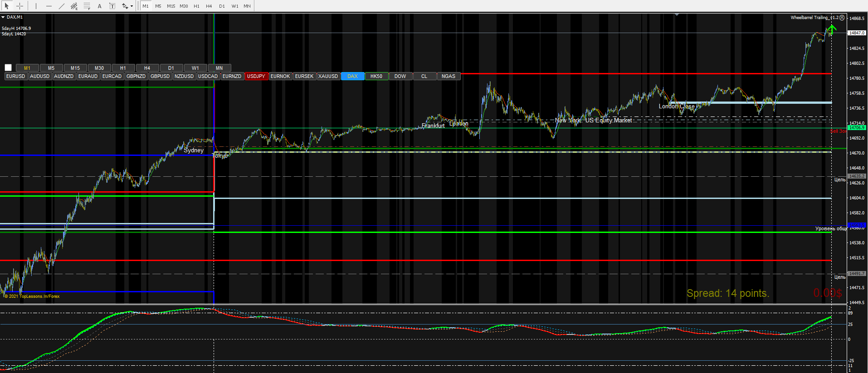Select the NGAS symbol button
Viewport: 868px width, 373px height.
[449, 76]
